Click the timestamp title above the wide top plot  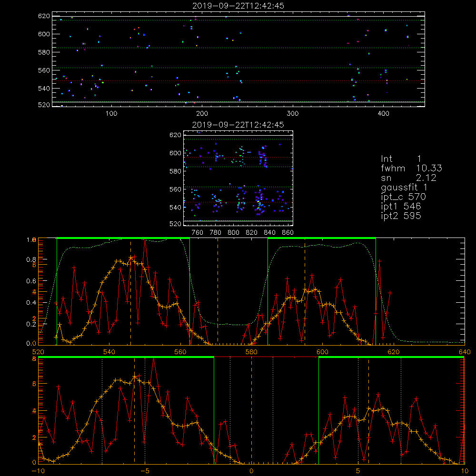tap(238, 6)
